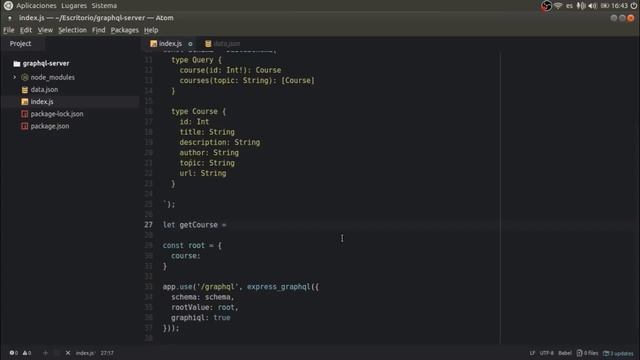The image size is (640, 360).
Task: Open the Sistema system menu
Action: 104,6
